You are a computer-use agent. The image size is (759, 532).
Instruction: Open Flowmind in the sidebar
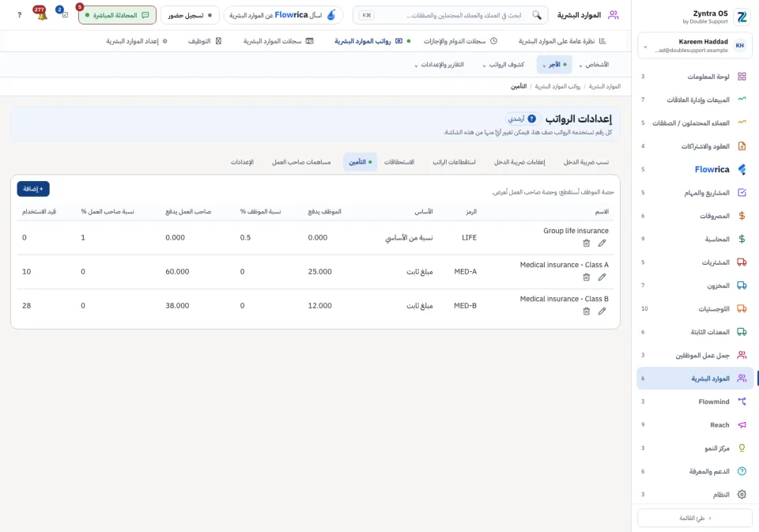695,402
